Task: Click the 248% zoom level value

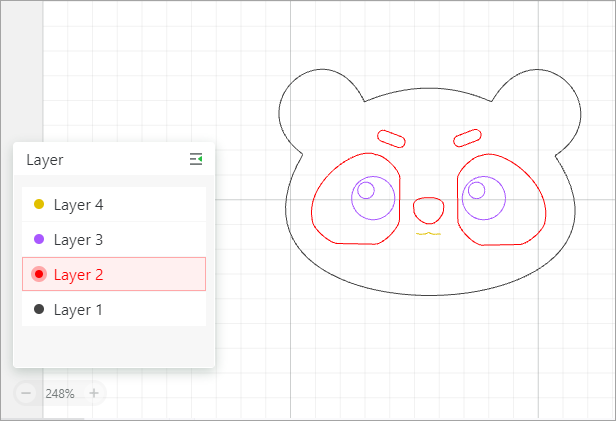Action: tap(60, 394)
